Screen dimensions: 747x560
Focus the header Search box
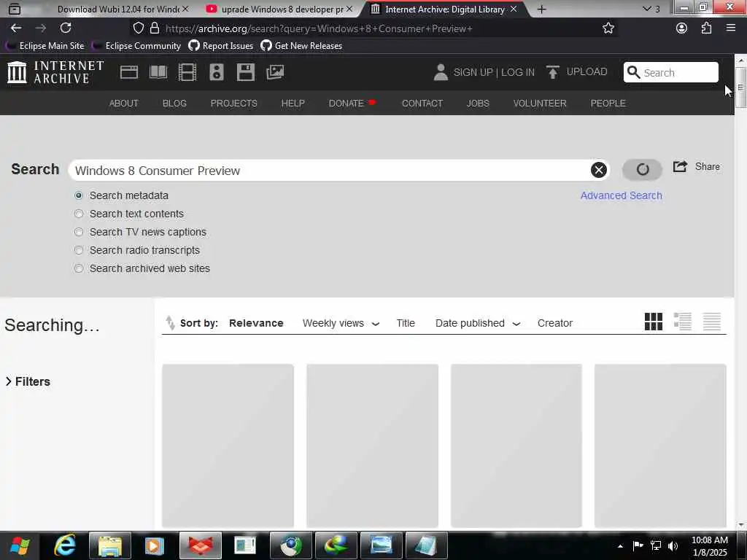[x=671, y=72]
